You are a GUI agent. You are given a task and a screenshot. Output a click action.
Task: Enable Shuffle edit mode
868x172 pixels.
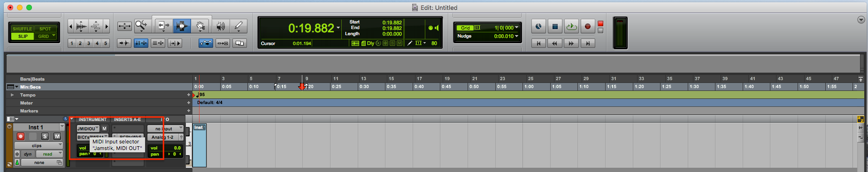(23, 29)
